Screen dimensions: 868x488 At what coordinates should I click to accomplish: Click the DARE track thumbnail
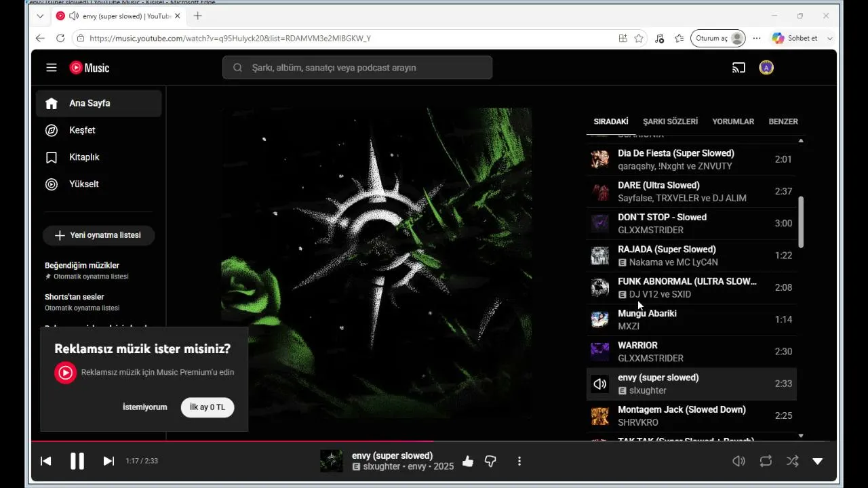[x=599, y=192]
